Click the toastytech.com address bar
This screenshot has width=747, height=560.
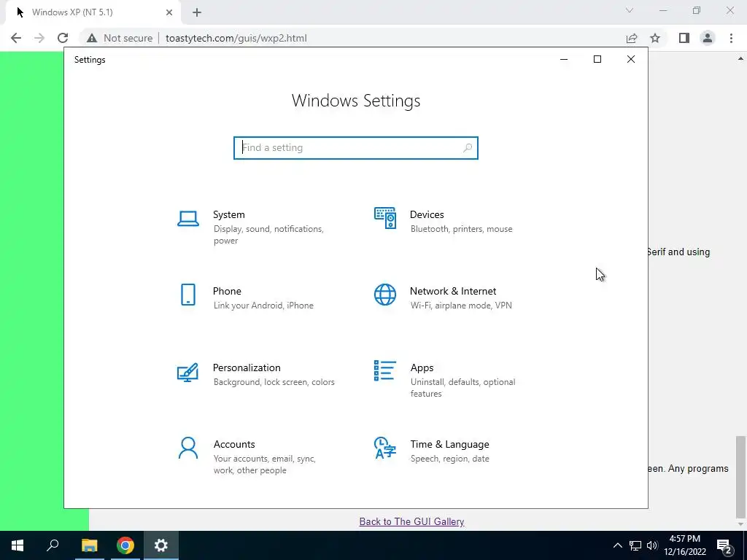236,38
